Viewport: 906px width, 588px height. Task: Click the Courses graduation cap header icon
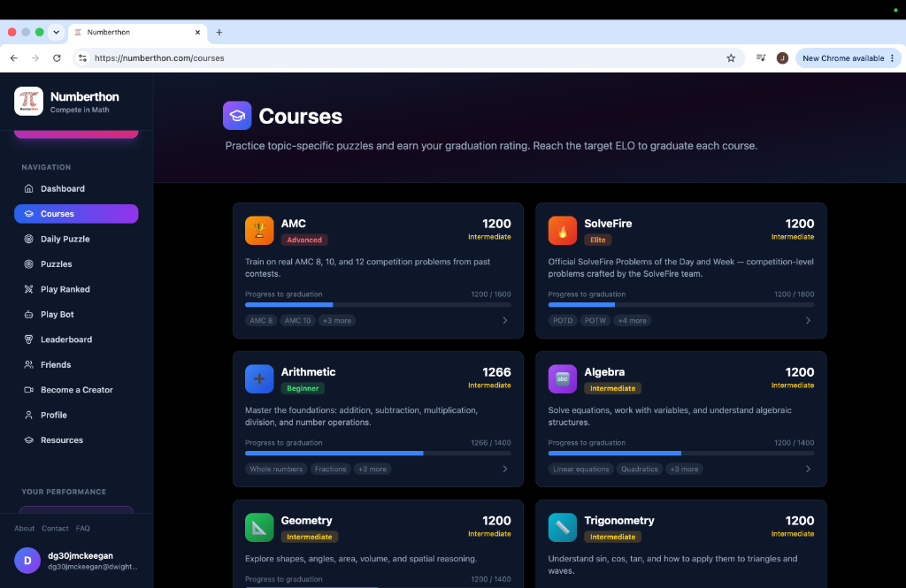(237, 116)
